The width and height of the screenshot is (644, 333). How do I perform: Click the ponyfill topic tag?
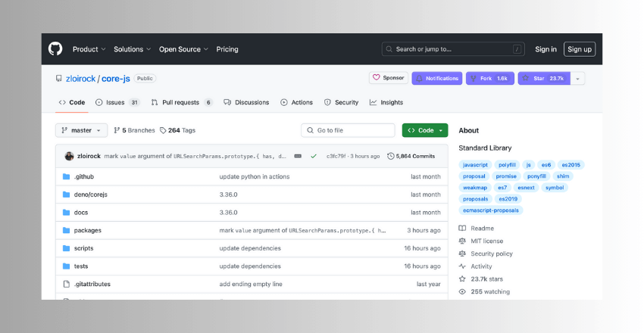pos(536,176)
